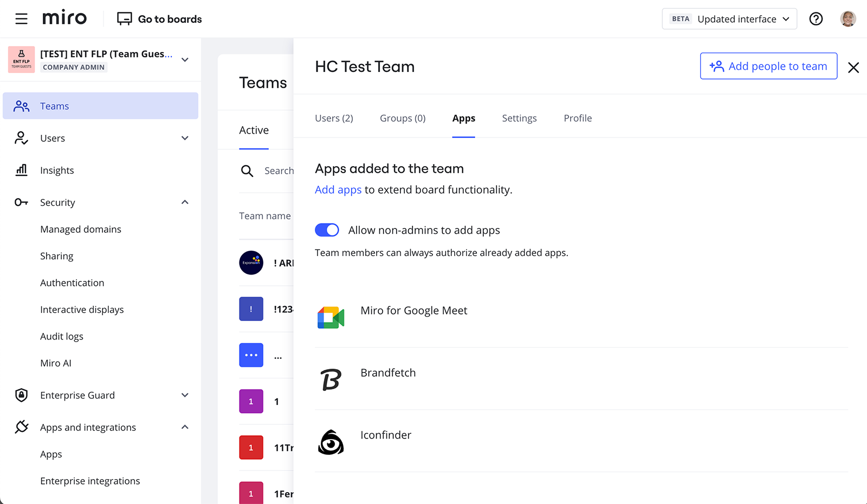This screenshot has height=504, width=867.
Task: Collapse the Security section
Action: (185, 202)
